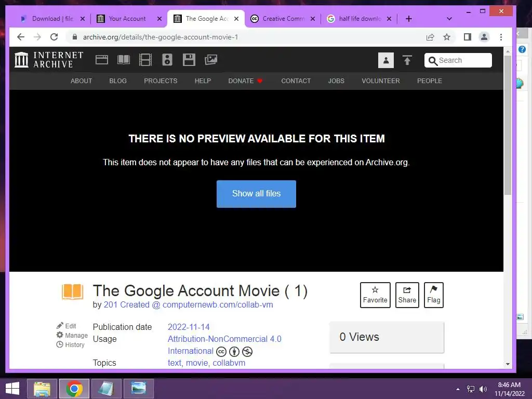Click the Share button

[407, 295]
